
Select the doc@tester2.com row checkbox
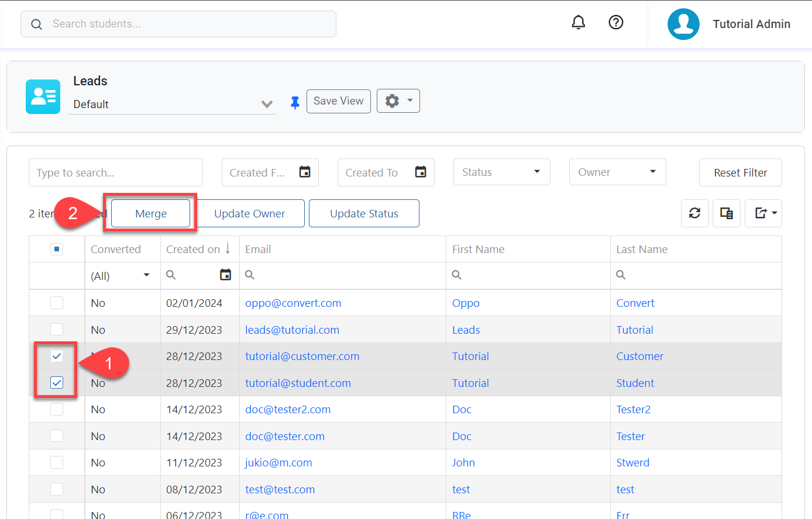coord(57,409)
